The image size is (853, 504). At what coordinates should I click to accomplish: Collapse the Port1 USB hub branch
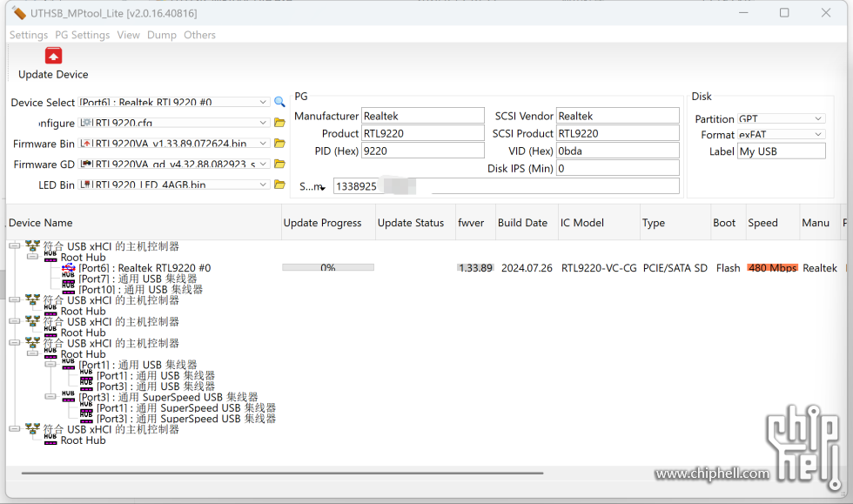(x=50, y=364)
